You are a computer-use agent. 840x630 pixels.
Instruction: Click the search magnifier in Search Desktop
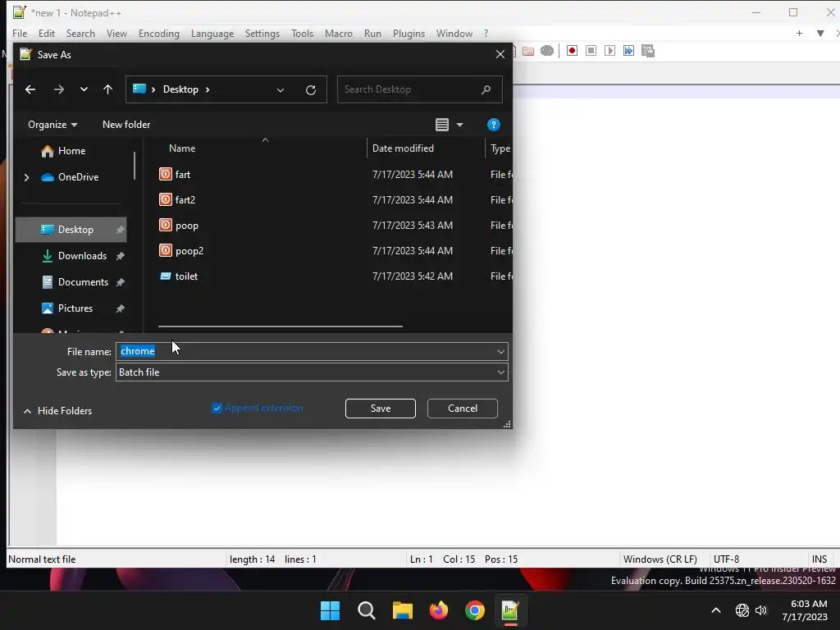[486, 89]
